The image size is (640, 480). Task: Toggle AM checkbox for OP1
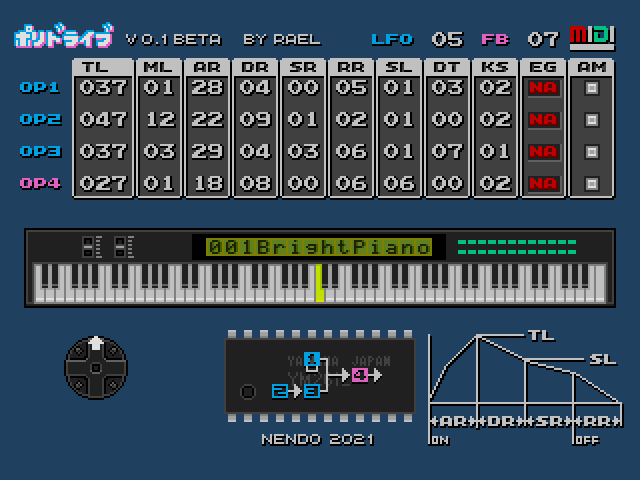click(x=592, y=87)
